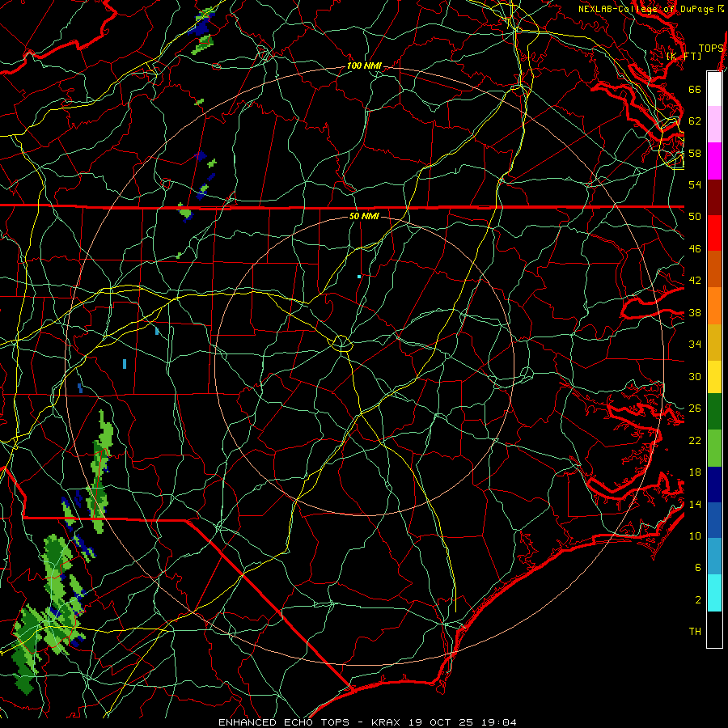The height and width of the screenshot is (728, 728).
Task: Click the light blue legend swatch
Action: click(714, 557)
